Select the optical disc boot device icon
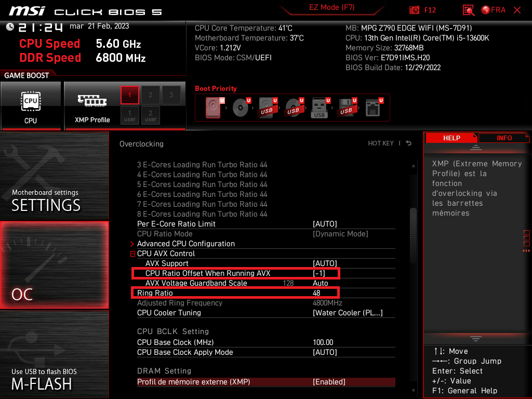 tap(241, 108)
